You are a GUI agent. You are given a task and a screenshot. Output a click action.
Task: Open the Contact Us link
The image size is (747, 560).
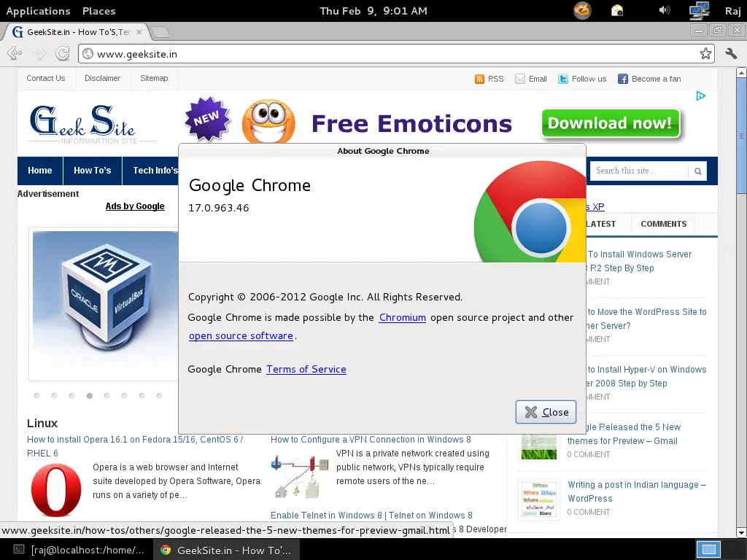[x=46, y=78]
